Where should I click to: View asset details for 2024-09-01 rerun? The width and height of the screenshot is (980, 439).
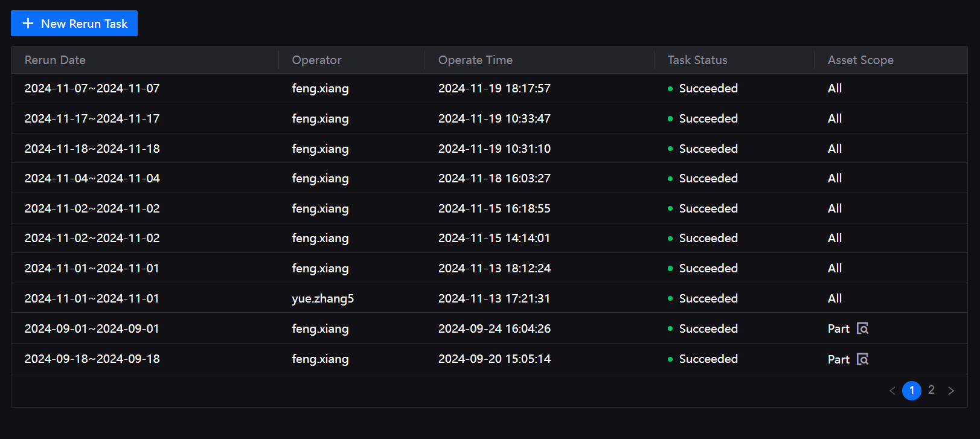[863, 328]
